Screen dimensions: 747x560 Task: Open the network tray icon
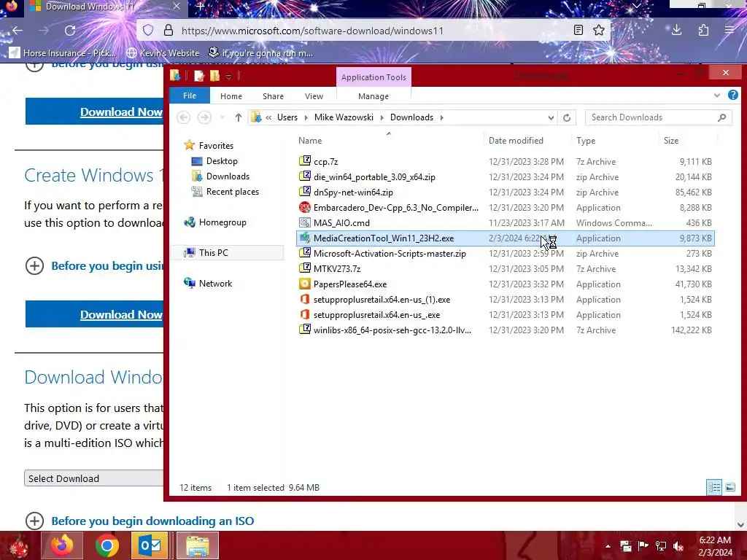point(660,545)
